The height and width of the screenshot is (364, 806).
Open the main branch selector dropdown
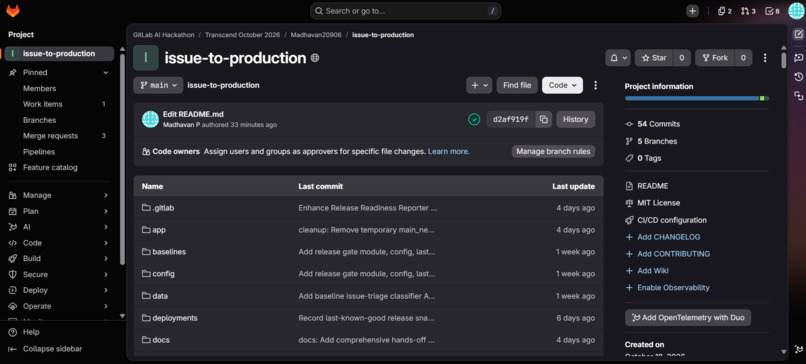(158, 85)
